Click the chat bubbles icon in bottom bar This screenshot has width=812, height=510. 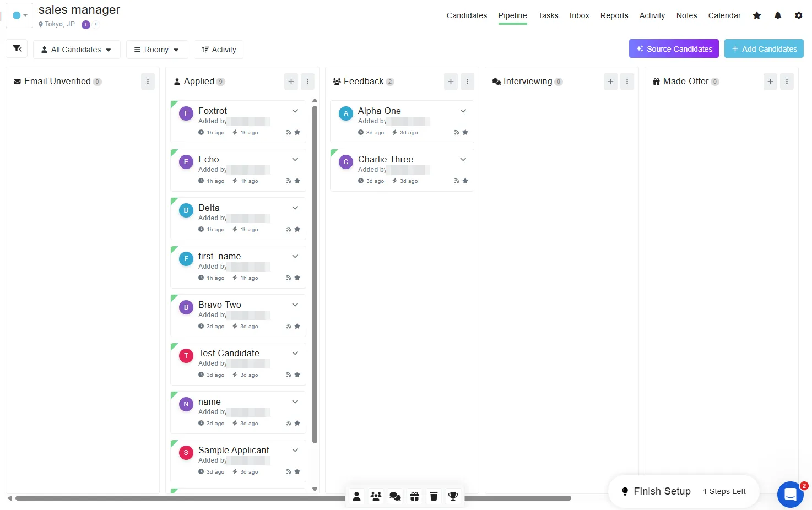pos(396,496)
